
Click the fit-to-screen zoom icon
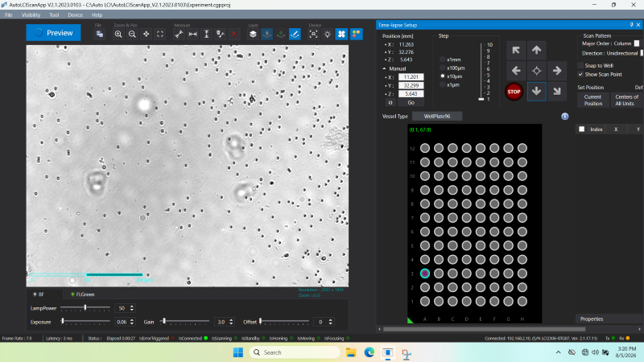coord(160,34)
